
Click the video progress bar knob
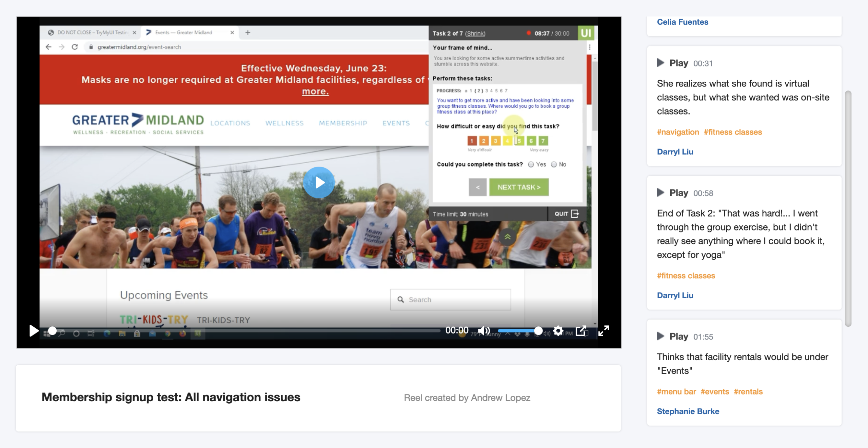[52, 331]
